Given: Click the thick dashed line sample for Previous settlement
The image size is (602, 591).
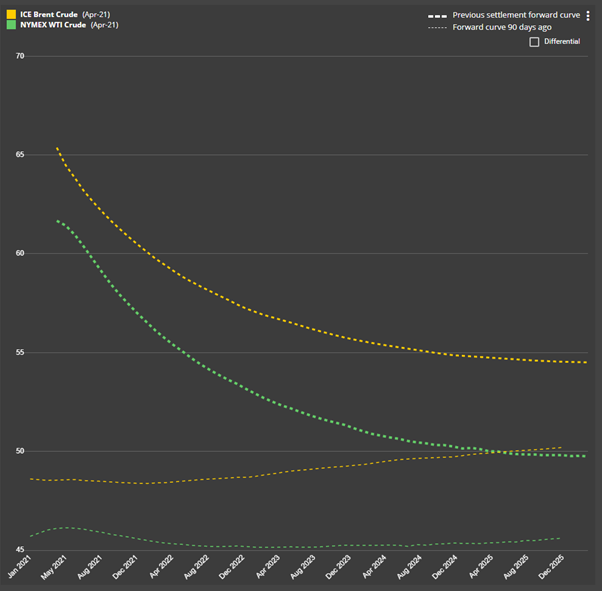Looking at the screenshot, I should [437, 16].
